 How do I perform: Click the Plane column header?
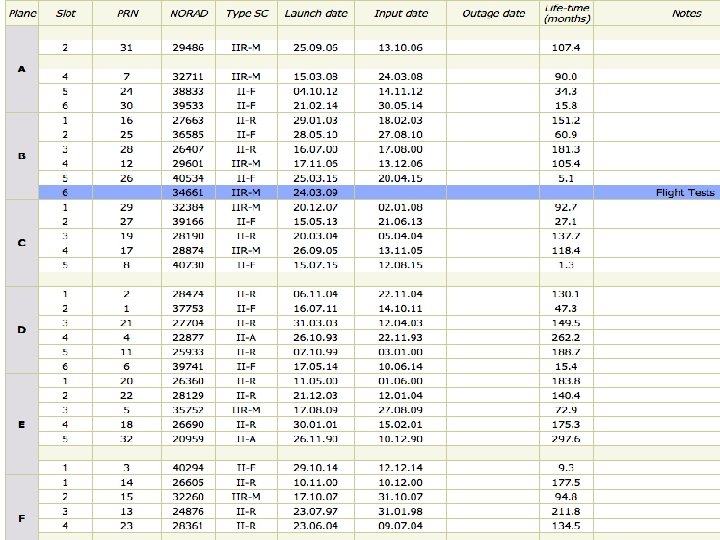pos(22,13)
